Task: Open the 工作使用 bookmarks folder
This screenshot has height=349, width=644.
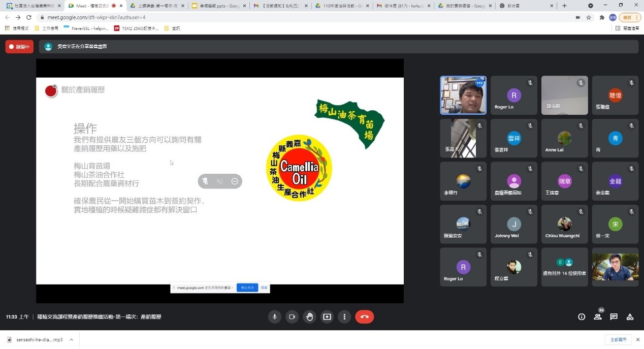Action: pos(46,28)
